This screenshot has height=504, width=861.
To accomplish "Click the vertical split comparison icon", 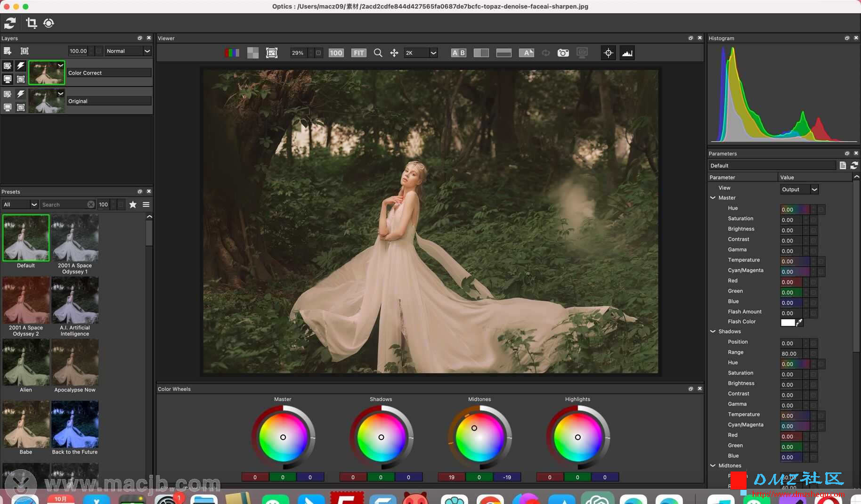I will pos(481,53).
